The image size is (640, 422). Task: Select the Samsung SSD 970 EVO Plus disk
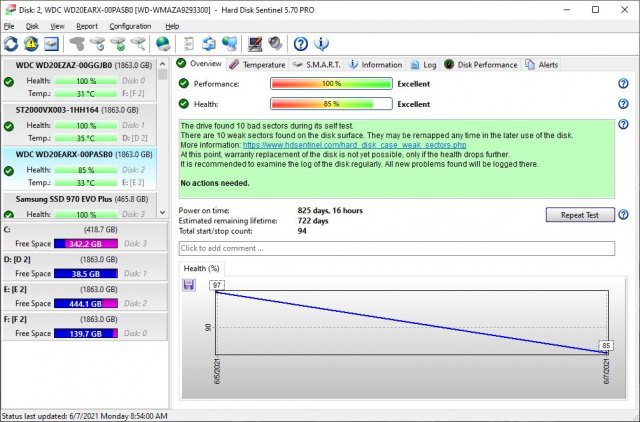coord(78,200)
